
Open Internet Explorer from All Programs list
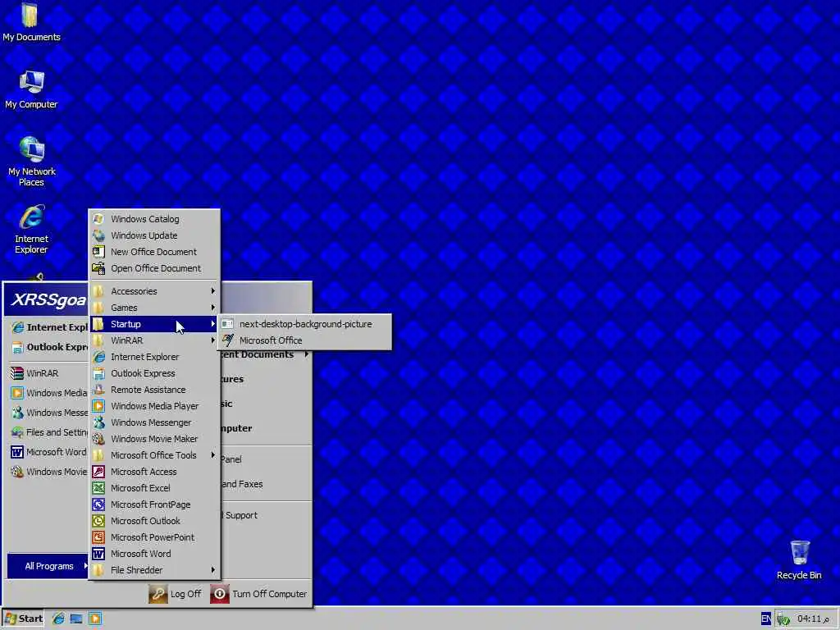[155, 357]
